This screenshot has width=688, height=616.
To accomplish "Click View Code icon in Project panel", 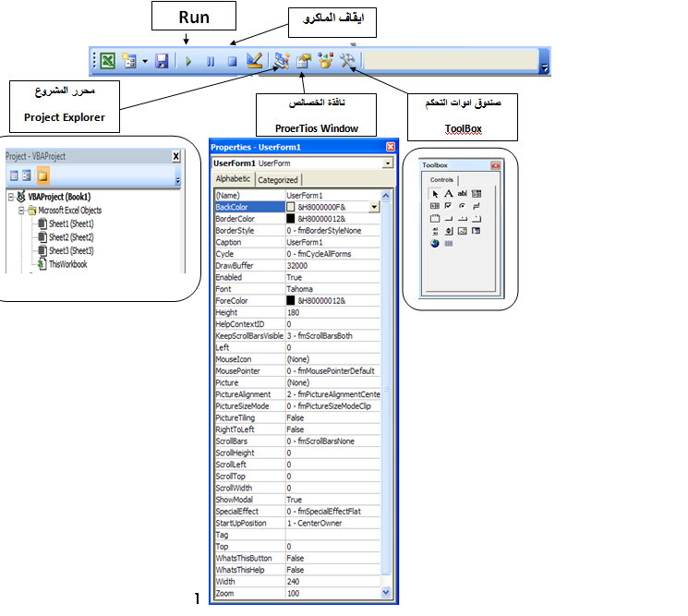I will pyautogui.click(x=14, y=176).
